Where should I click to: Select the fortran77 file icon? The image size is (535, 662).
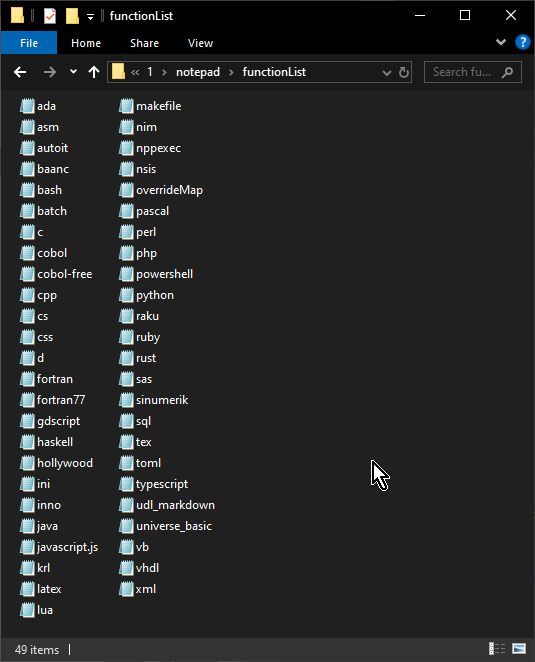(x=27, y=400)
